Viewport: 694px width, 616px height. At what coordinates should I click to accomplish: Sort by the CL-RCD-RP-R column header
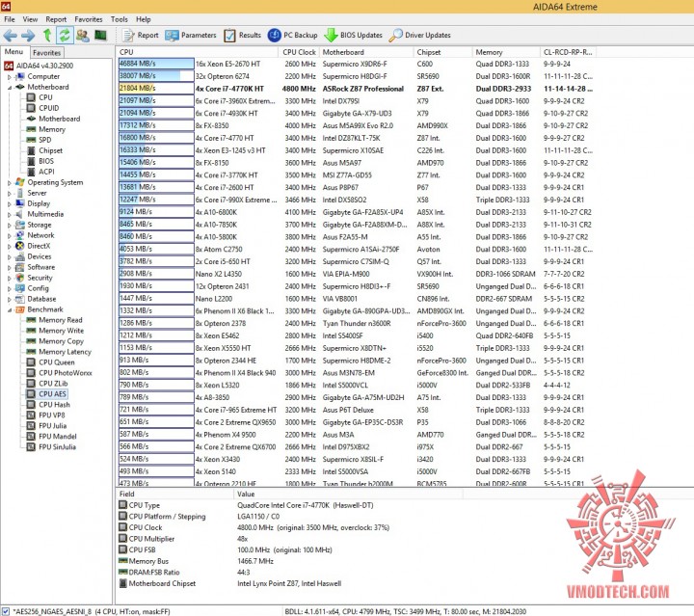tap(568, 52)
